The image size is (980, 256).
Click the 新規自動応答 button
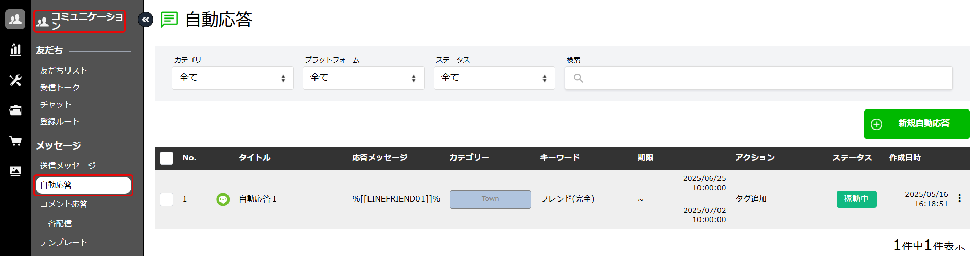click(x=916, y=124)
